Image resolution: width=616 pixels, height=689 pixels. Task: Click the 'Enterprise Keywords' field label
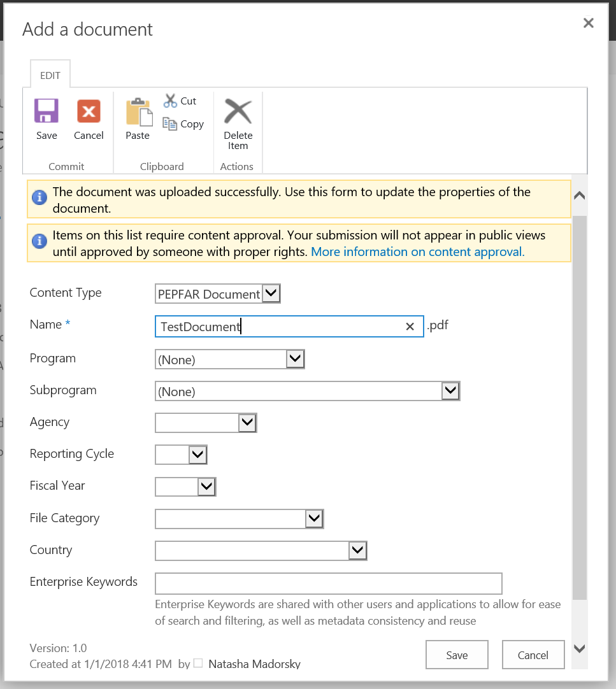coord(83,582)
